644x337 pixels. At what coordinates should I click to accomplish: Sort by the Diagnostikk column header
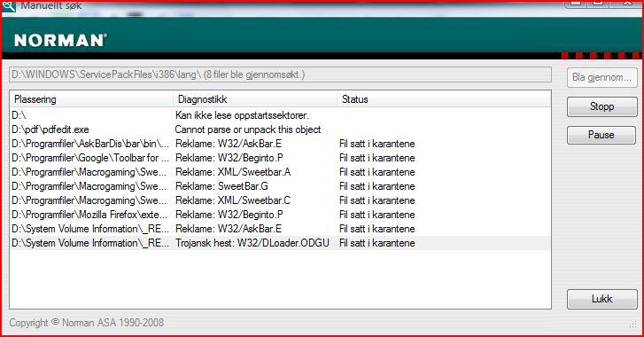(x=254, y=99)
